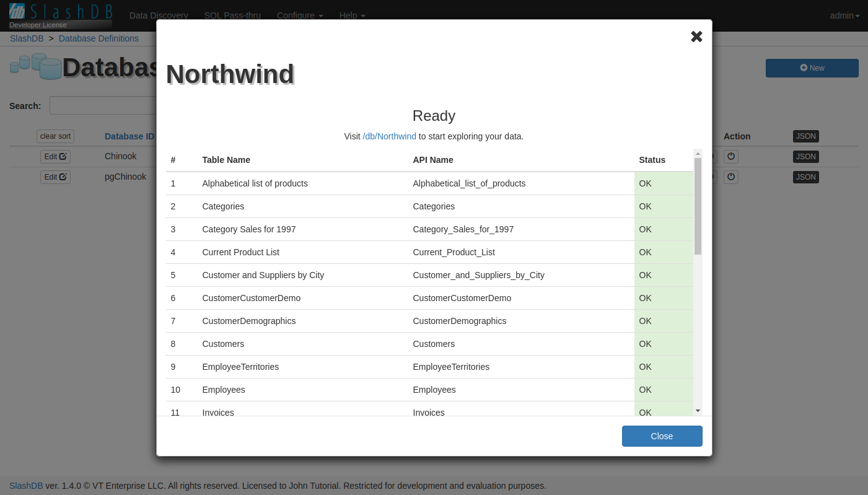Viewport: 868px width, 495px height.
Task: Click the Status column header
Action: [x=652, y=160]
